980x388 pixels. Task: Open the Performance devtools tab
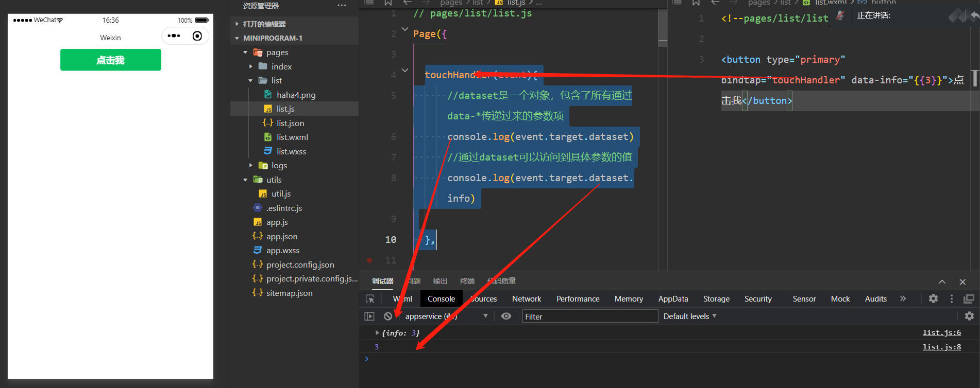578,299
